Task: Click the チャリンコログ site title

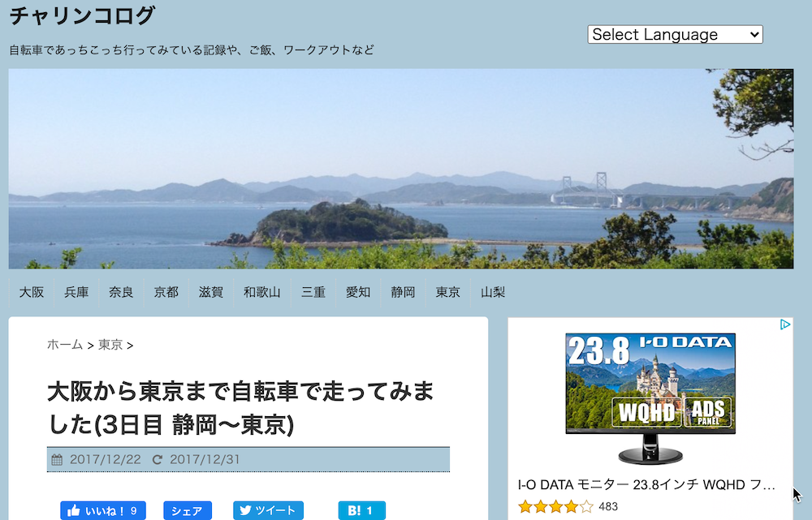Action: (82, 15)
